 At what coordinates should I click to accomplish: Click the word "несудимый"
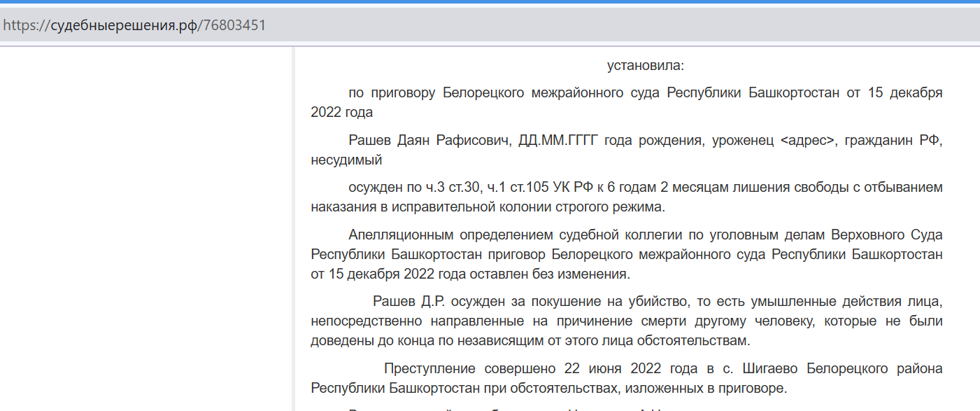tap(346, 160)
